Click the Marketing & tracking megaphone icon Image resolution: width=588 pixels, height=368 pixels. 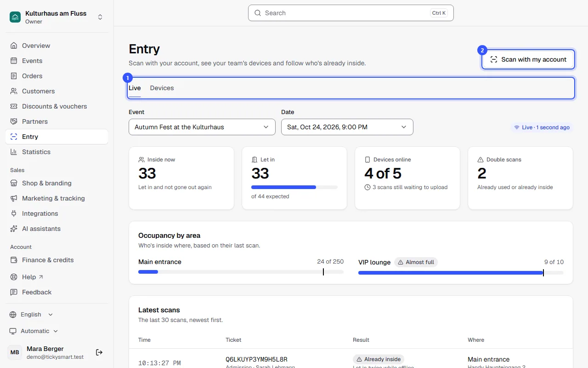[14, 198]
